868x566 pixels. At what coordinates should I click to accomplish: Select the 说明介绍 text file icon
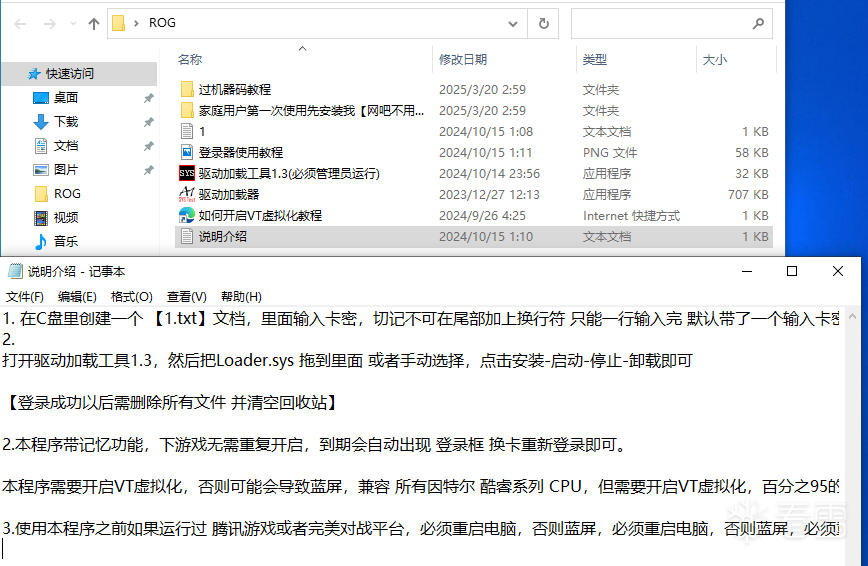point(187,236)
